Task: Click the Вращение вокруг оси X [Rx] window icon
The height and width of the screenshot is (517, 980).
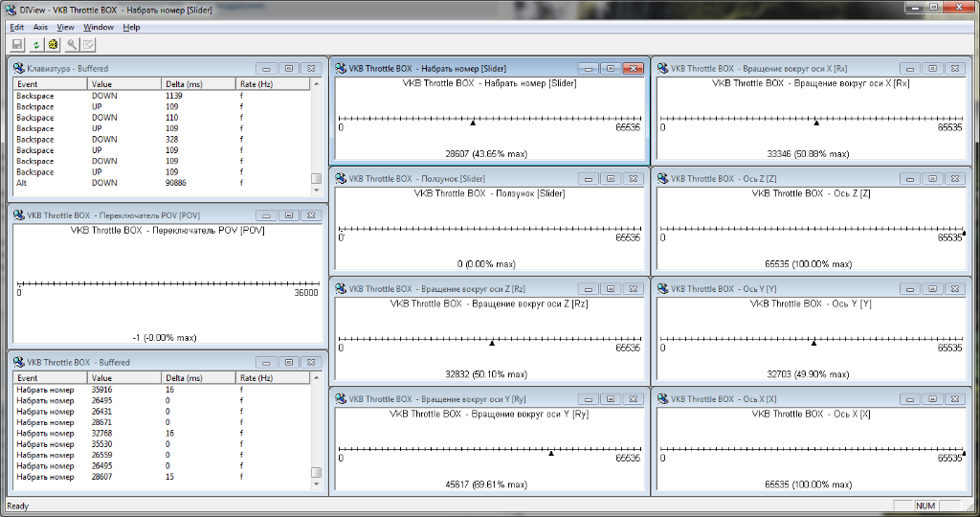Action: tap(663, 68)
